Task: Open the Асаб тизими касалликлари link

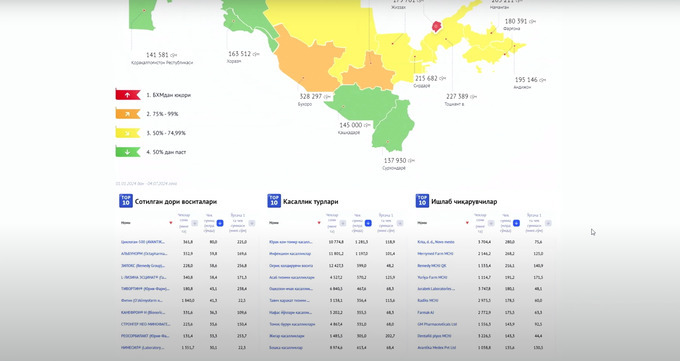Action: 291,277
